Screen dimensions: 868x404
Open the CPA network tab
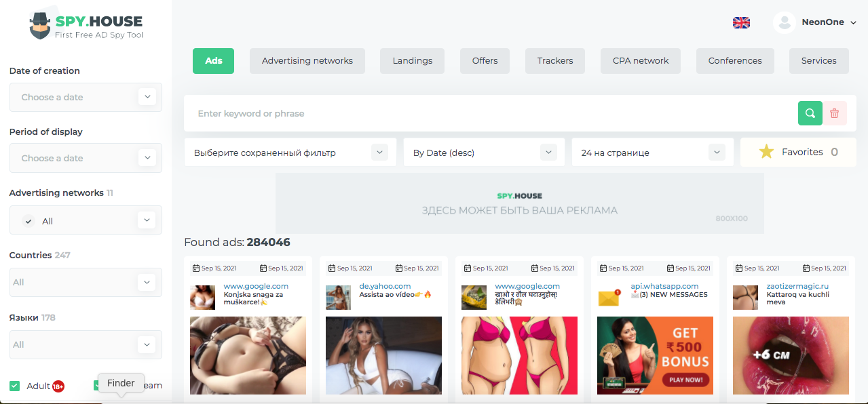(x=640, y=60)
